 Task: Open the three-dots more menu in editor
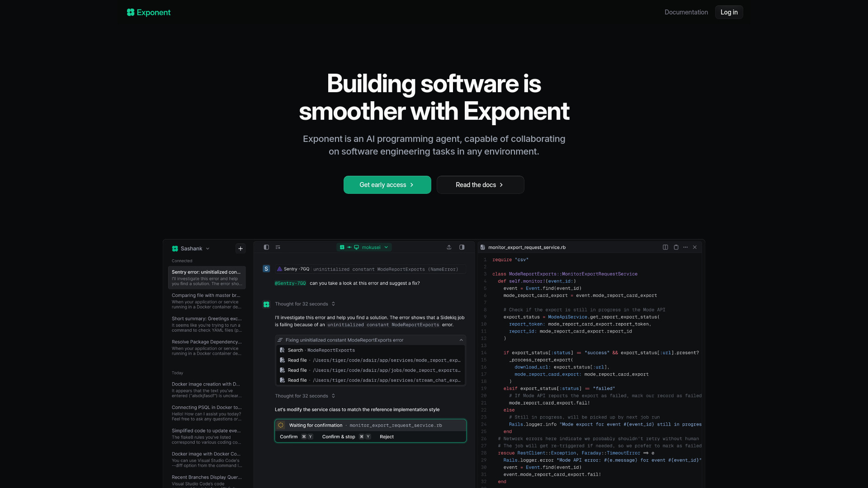[685, 247]
